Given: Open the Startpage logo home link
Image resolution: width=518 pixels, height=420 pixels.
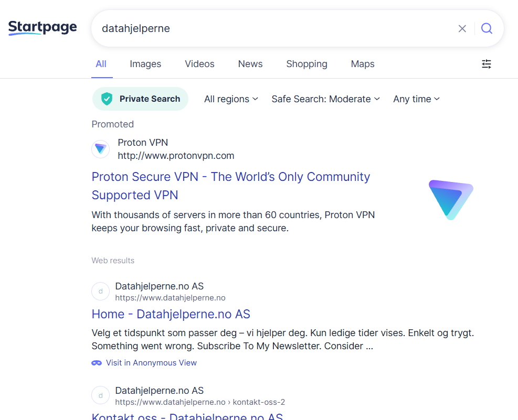Looking at the screenshot, I should [43, 28].
